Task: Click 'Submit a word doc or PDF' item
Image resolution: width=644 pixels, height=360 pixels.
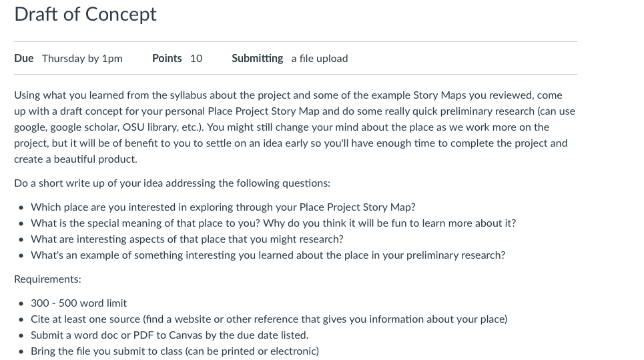Action: [170, 335]
